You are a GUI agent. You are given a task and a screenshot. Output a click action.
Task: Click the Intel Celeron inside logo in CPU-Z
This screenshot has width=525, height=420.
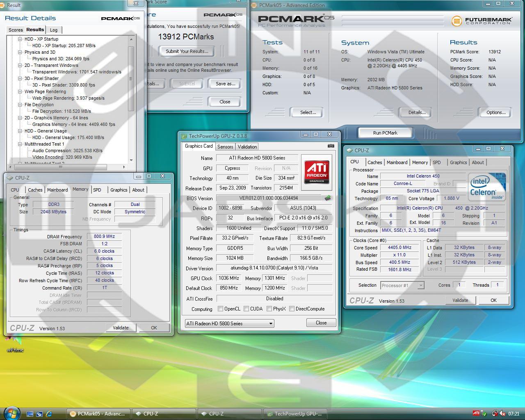[x=487, y=187]
